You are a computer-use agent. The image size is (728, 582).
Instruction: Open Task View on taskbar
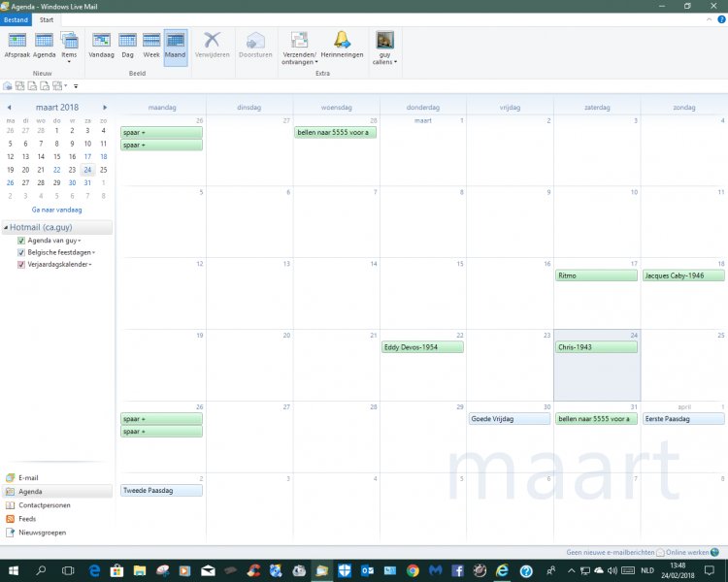pos(68,570)
